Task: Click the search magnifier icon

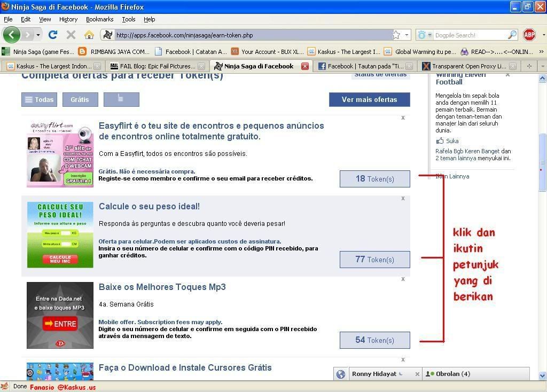Action: point(512,35)
